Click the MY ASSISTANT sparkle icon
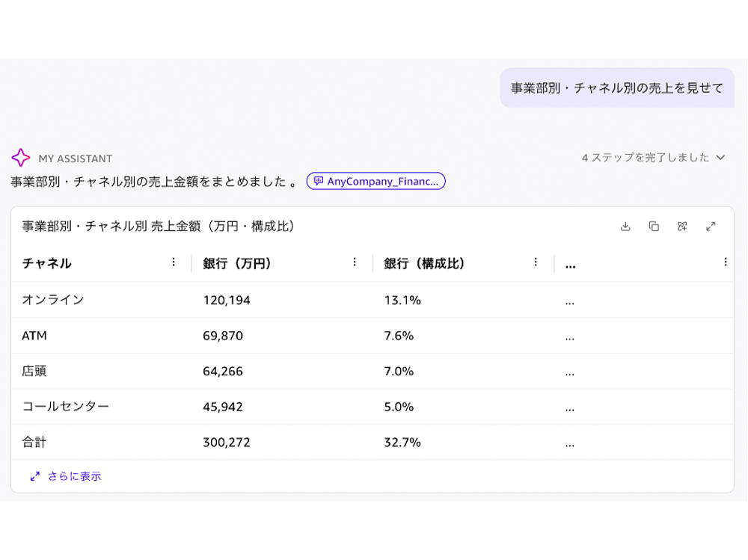Screen dimensions: 748x560 tap(20, 158)
